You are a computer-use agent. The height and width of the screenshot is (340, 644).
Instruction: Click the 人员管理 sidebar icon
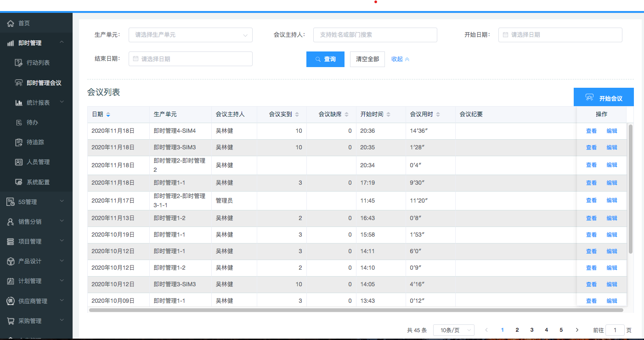[x=18, y=162]
